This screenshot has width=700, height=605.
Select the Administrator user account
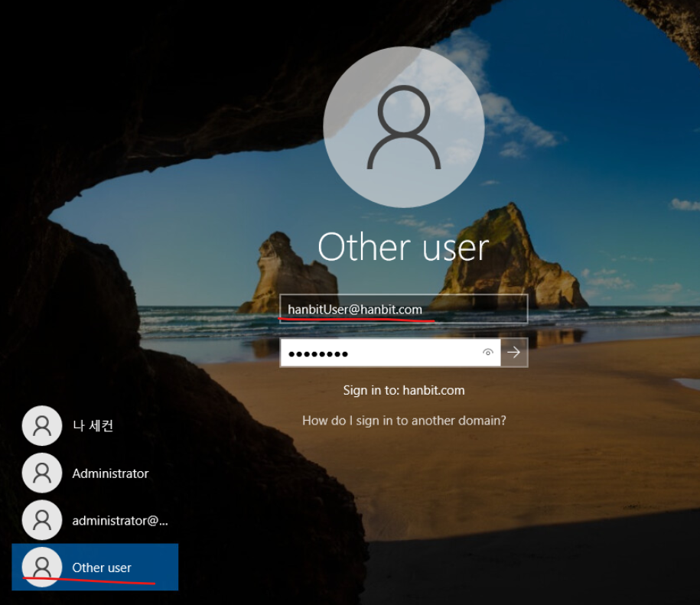point(95,473)
